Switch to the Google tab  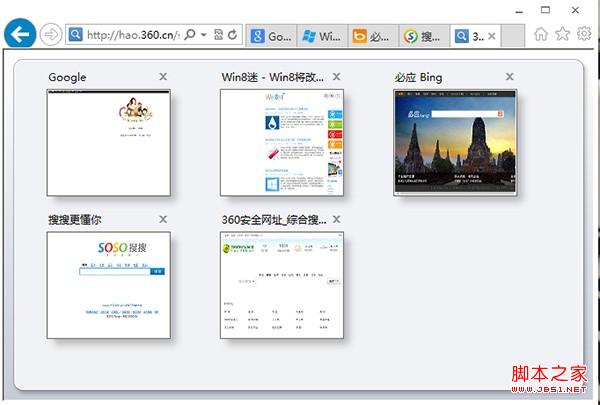271,36
